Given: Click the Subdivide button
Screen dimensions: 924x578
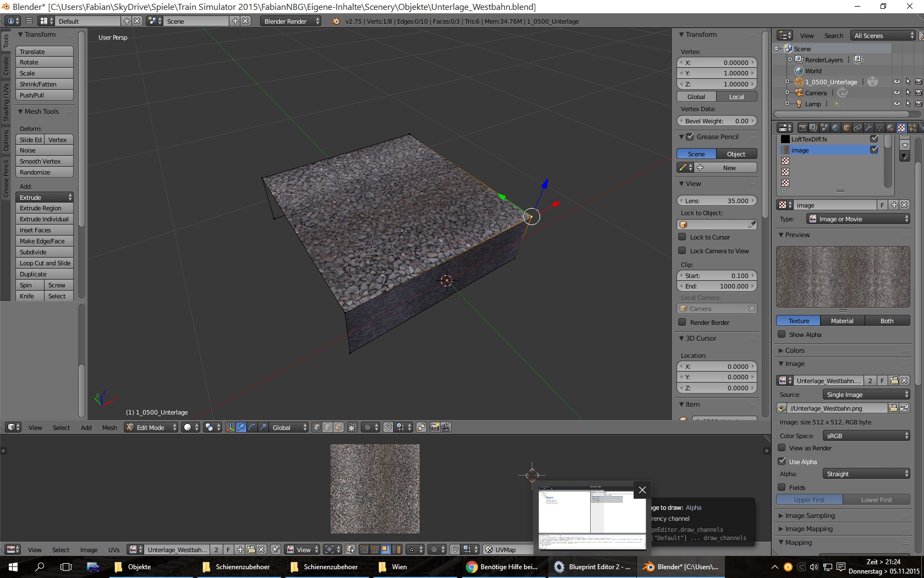Looking at the screenshot, I should (45, 252).
